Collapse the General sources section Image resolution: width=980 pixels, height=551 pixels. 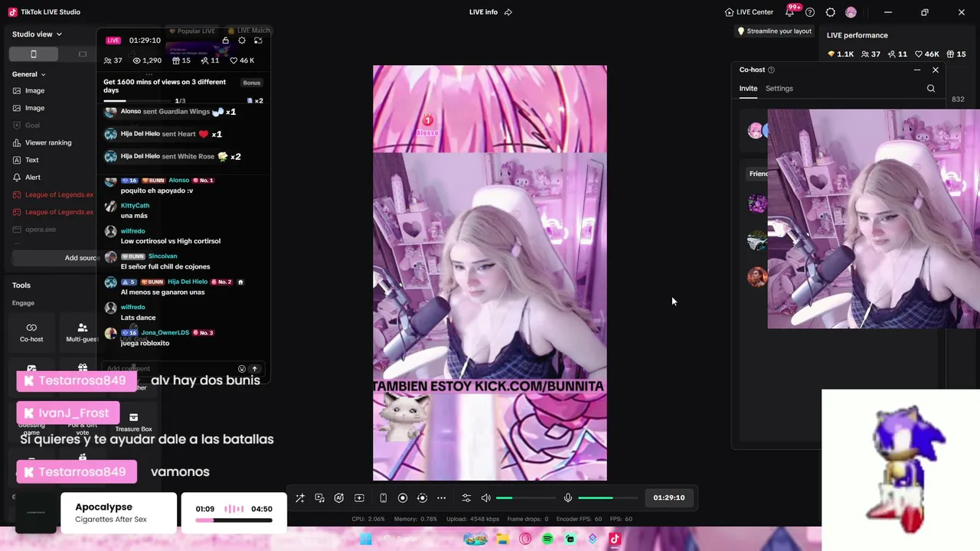(x=29, y=74)
